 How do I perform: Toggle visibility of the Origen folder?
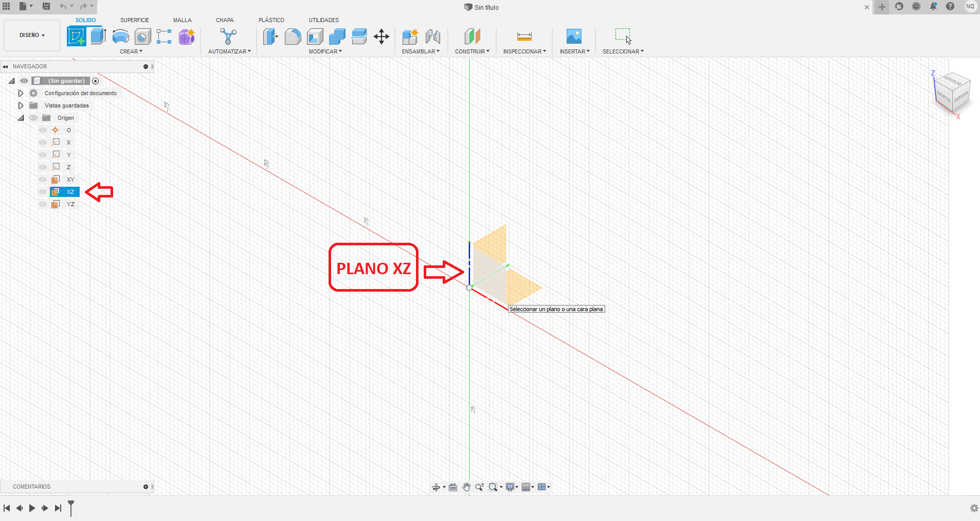pyautogui.click(x=33, y=118)
